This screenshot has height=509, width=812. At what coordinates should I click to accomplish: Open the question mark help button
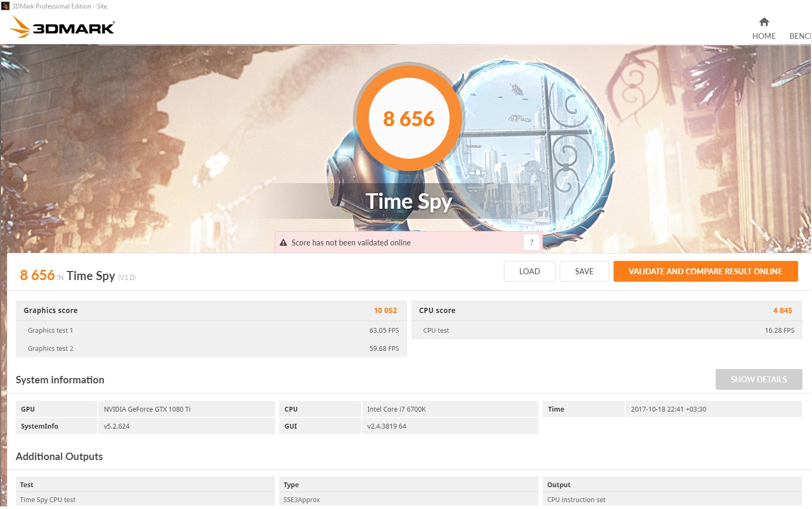(x=532, y=242)
